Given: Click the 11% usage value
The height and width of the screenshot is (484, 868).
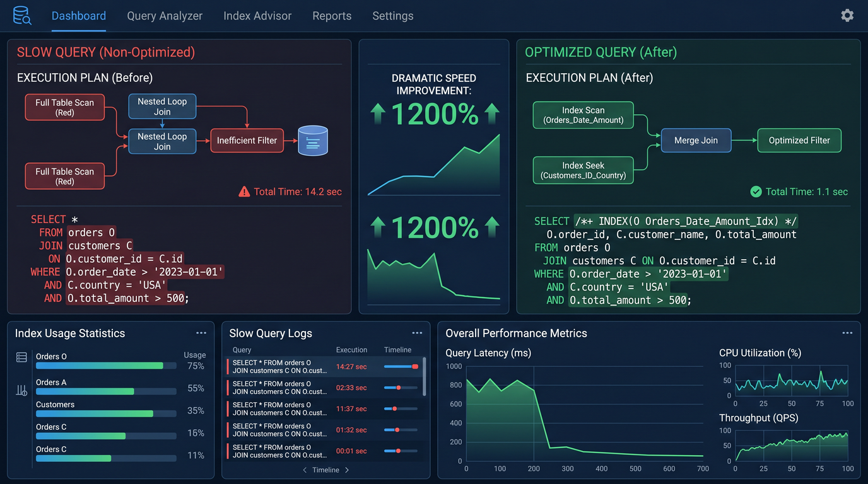Looking at the screenshot, I should pyautogui.click(x=196, y=455).
